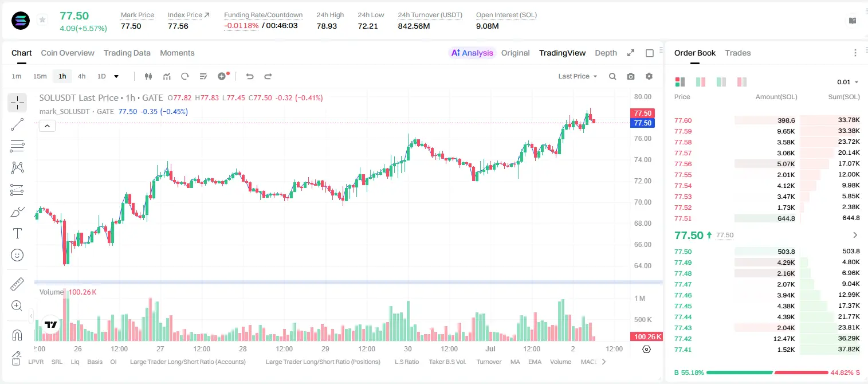Screen dimensions: 868x384
Task: Toggle the magnet snap mode
Action: (17, 334)
